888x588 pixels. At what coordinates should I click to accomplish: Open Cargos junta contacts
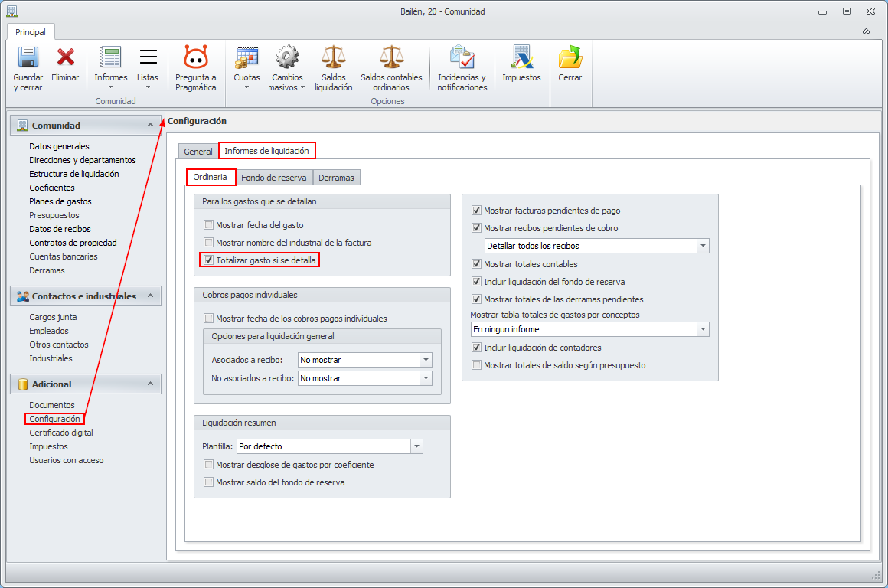(x=54, y=317)
